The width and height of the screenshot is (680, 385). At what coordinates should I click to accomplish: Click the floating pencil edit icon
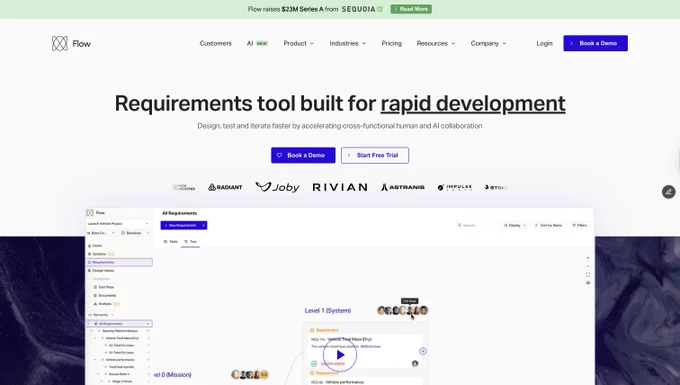pos(668,192)
